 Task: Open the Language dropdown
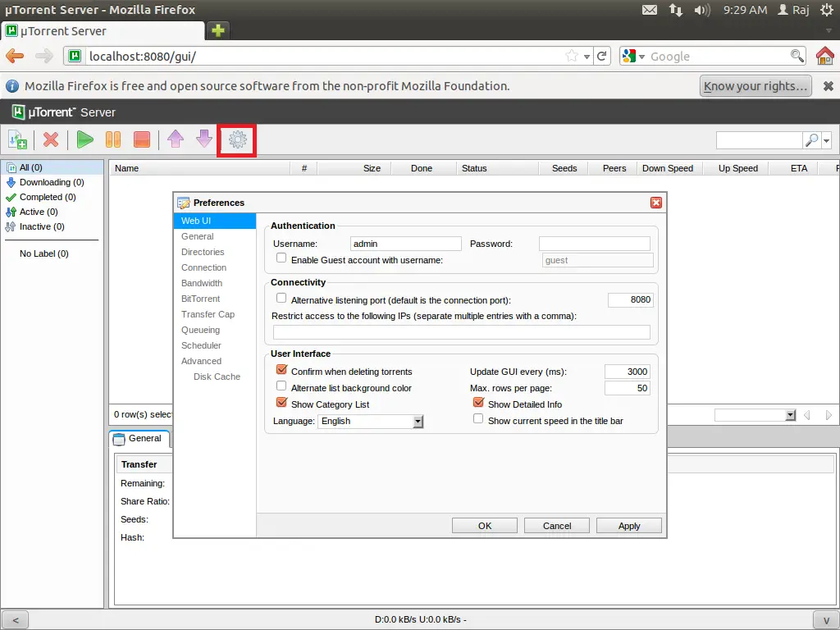coord(371,421)
